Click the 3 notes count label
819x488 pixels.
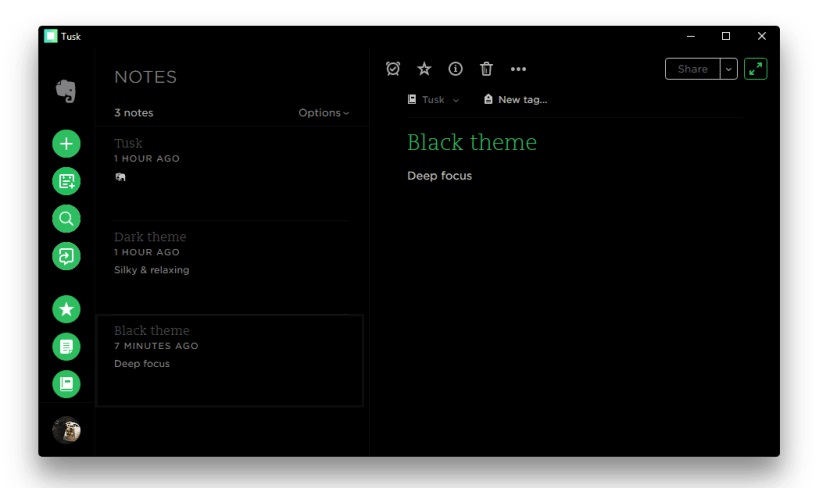(134, 113)
